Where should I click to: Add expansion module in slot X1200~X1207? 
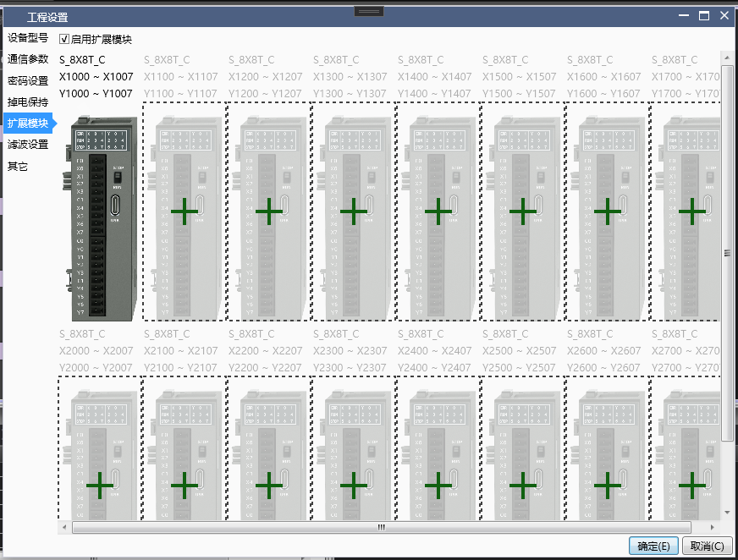click(268, 212)
